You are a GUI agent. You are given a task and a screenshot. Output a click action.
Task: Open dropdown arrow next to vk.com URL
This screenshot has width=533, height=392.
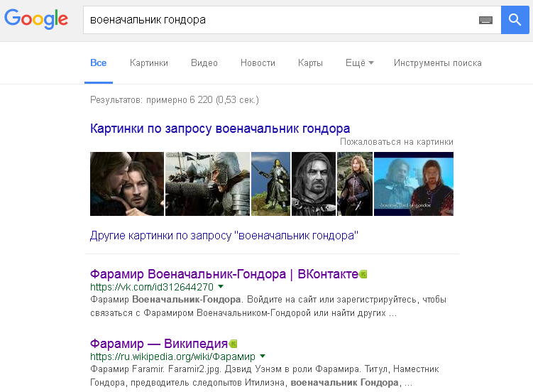click(x=221, y=287)
